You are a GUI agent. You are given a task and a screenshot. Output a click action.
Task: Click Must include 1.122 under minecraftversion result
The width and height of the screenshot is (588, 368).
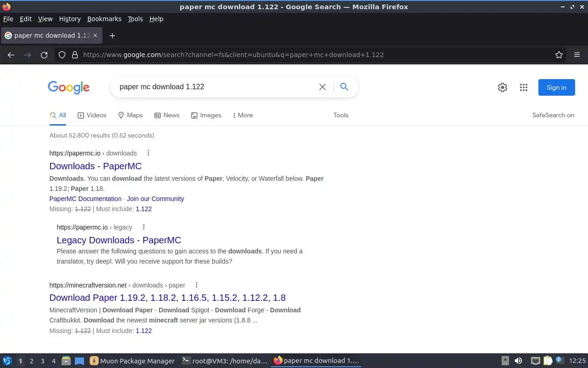[x=144, y=331]
